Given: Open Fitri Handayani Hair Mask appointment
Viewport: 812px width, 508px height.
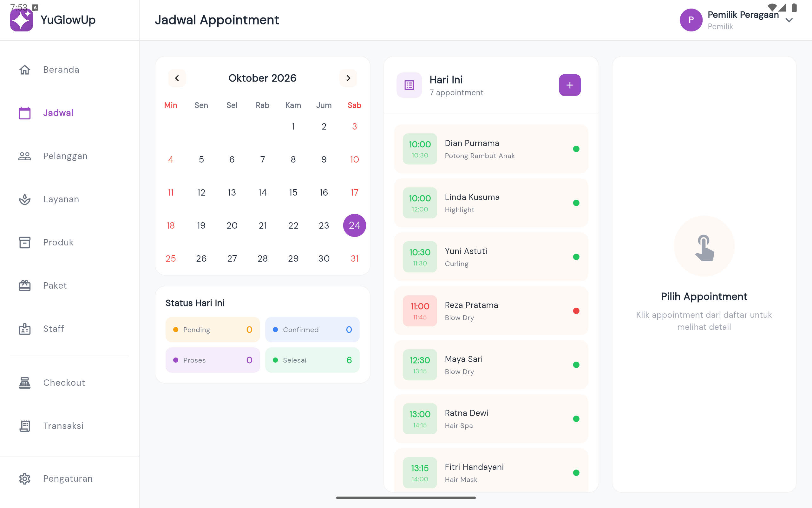Looking at the screenshot, I should click(x=491, y=470).
